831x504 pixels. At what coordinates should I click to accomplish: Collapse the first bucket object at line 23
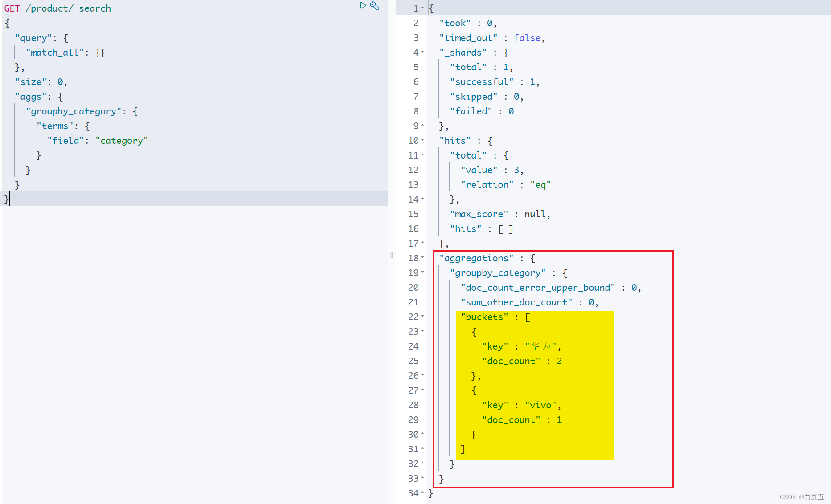tap(422, 331)
